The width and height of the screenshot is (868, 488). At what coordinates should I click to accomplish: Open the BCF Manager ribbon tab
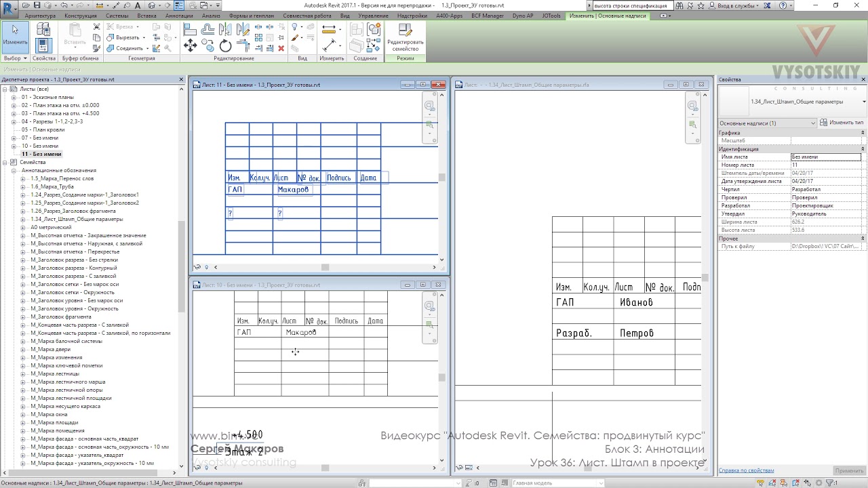[x=488, y=15]
